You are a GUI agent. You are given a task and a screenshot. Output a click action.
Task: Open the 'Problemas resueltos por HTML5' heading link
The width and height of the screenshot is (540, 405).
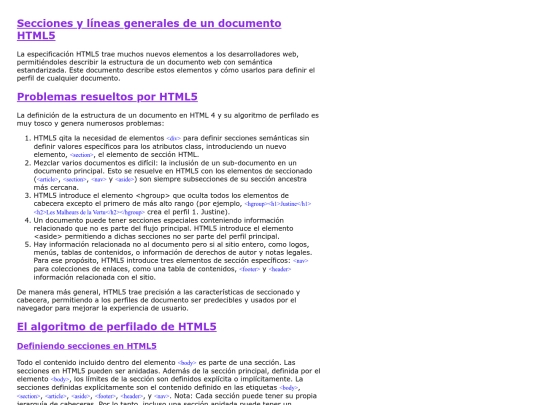pos(107,97)
